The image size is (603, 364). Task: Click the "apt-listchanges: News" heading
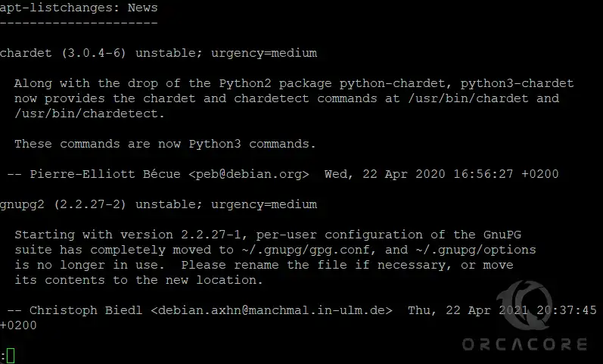click(x=79, y=8)
